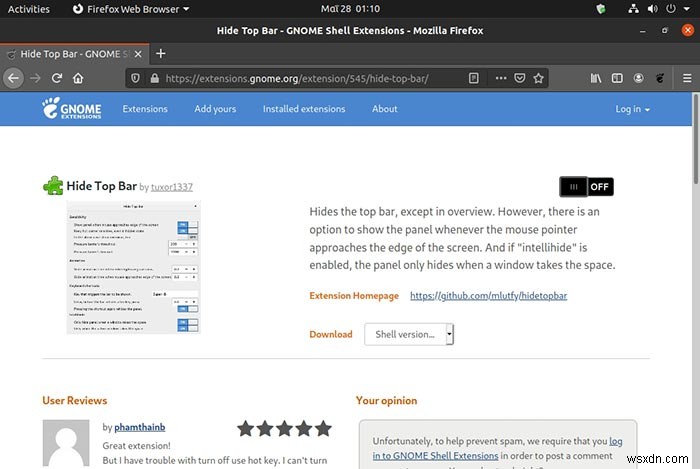Open the About page
The image size is (700, 469).
(385, 109)
